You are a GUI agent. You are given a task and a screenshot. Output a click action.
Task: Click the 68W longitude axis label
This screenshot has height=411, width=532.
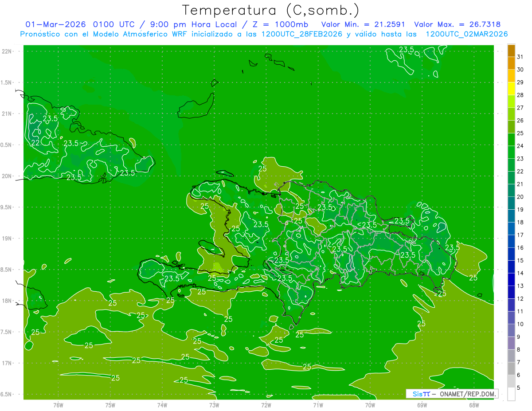tap(474, 405)
